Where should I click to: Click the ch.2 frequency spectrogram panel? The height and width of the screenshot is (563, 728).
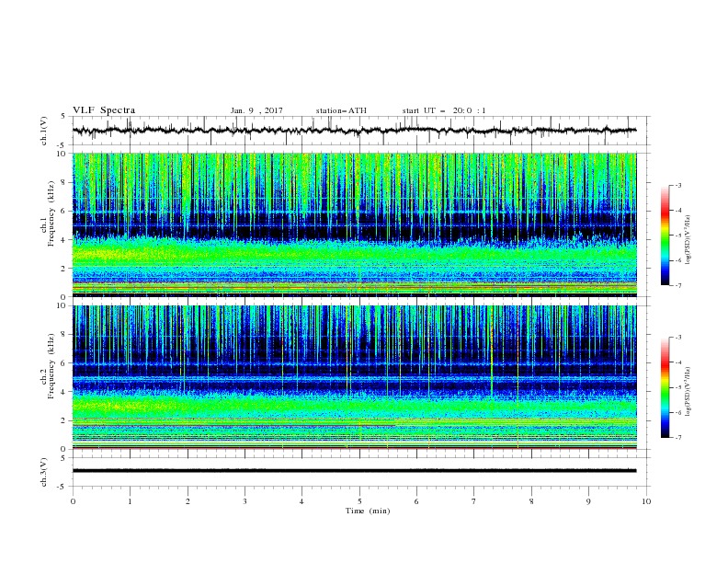(x=355, y=377)
